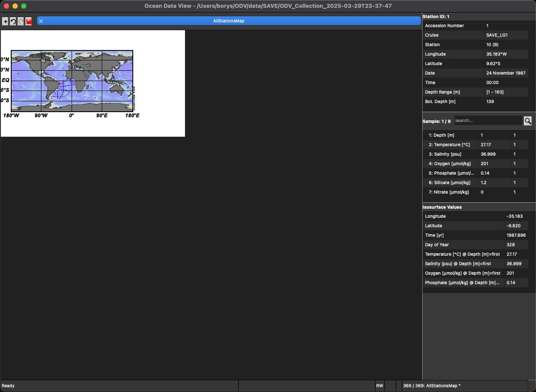The height and width of the screenshot is (392, 536).
Task: Click the red floppy disk save icon
Action: point(28,21)
